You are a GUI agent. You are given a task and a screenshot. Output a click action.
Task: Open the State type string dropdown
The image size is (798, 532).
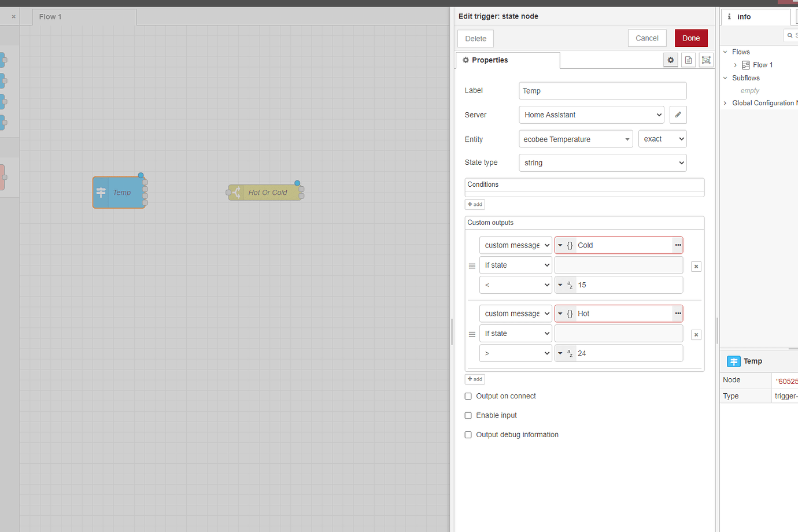603,163
